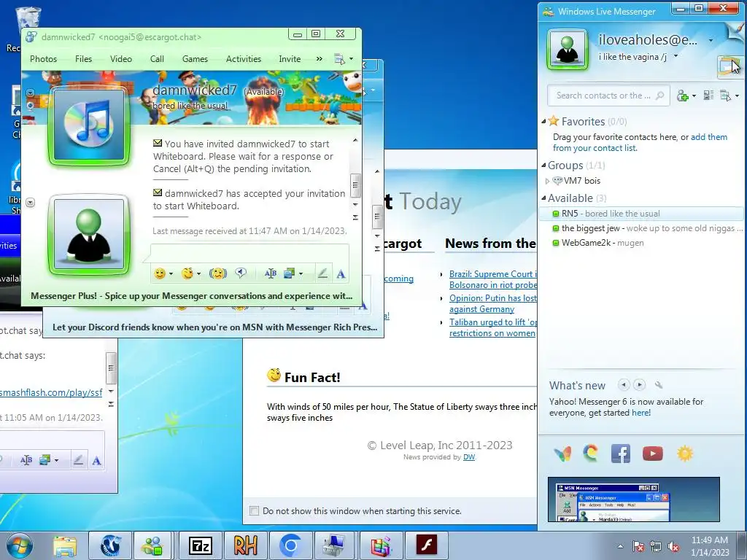
Task: Show next What's new item
Action: (639, 385)
